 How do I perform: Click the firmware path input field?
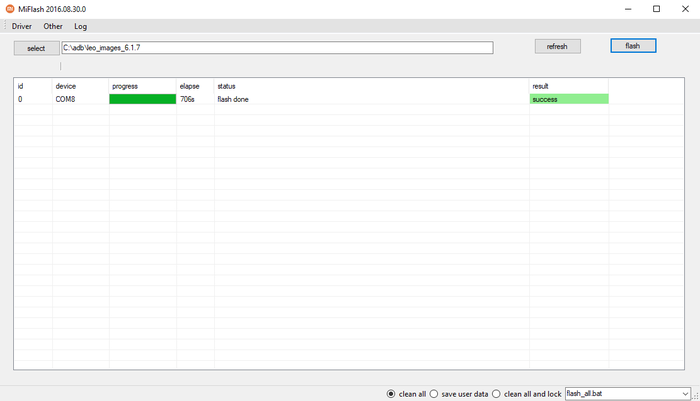277,47
